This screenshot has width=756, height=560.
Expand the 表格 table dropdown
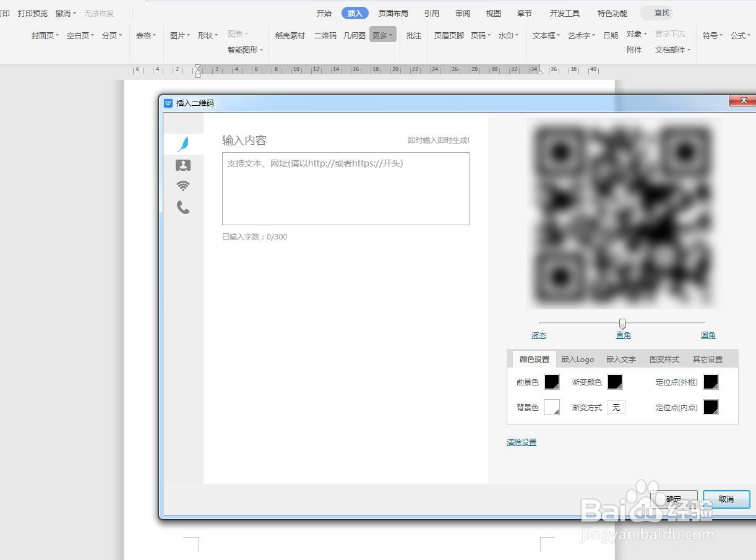tap(146, 35)
